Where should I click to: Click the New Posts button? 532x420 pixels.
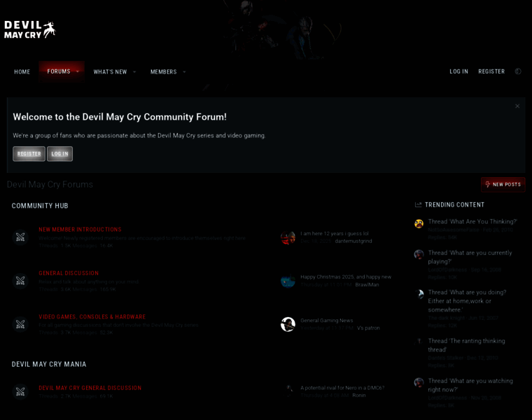coord(503,185)
